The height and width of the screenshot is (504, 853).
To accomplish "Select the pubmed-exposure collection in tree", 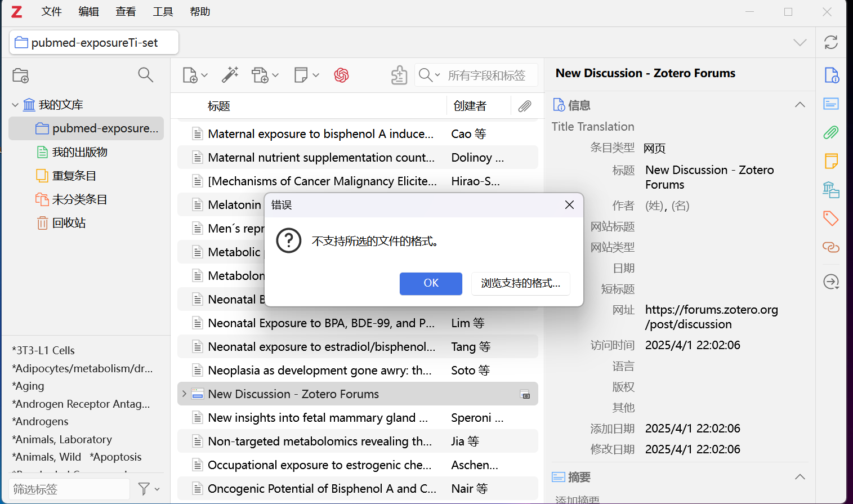I will coord(86,128).
